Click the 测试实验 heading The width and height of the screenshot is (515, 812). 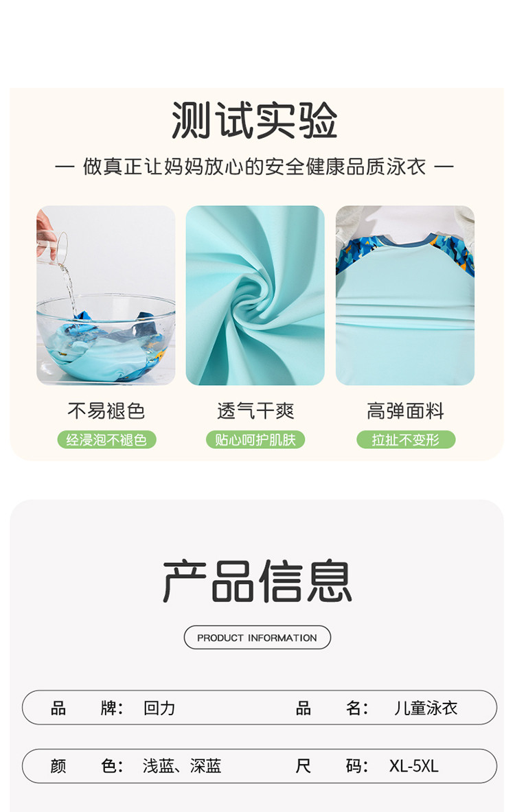[254, 120]
